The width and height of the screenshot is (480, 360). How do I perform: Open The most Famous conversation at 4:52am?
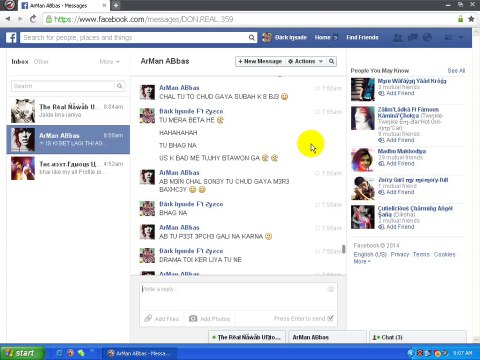68,168
